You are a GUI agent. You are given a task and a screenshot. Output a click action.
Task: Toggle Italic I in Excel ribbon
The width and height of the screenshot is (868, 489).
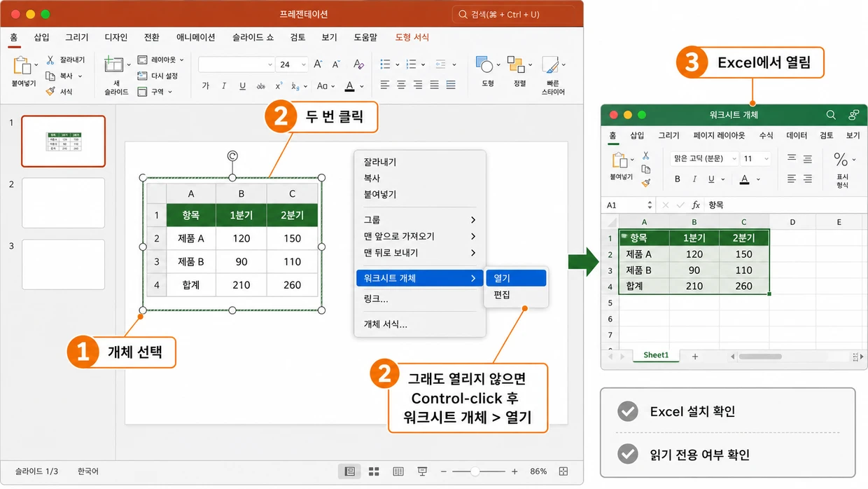pos(695,179)
